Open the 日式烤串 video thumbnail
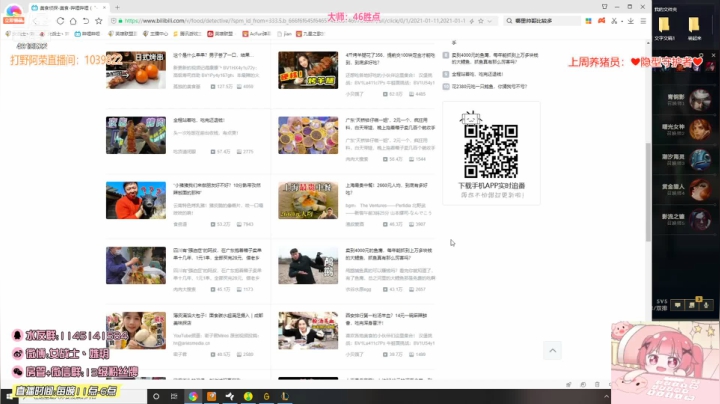The height and width of the screenshot is (404, 720). pyautogui.click(x=136, y=70)
